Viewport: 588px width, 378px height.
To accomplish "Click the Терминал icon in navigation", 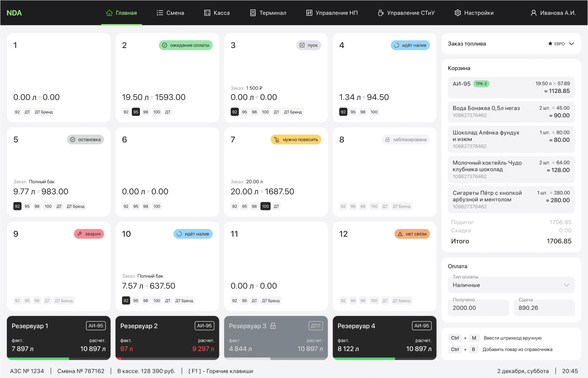I will click(x=253, y=13).
